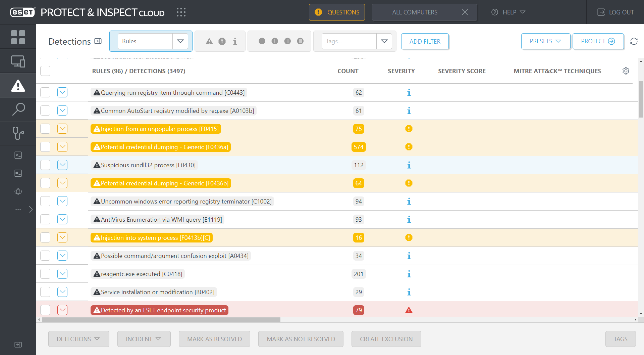Viewport: 644px width, 355px height.
Task: Click the table column settings gear icon
Action: tap(626, 71)
